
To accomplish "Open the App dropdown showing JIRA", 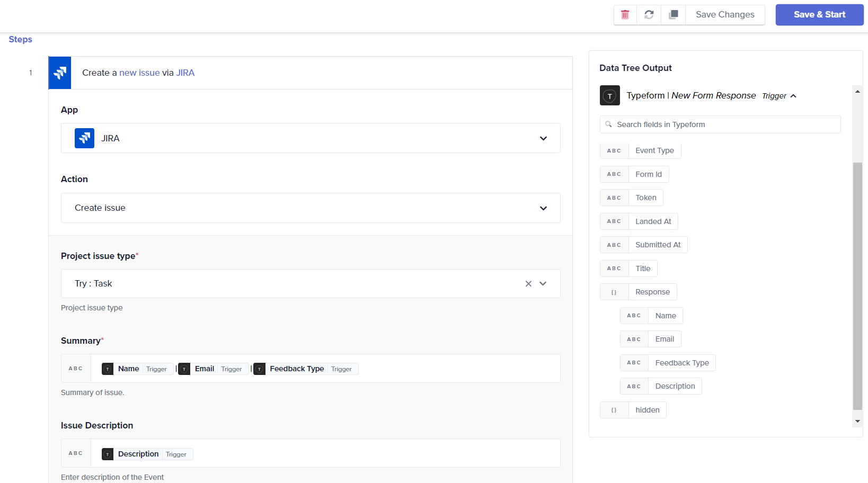I will tap(311, 138).
